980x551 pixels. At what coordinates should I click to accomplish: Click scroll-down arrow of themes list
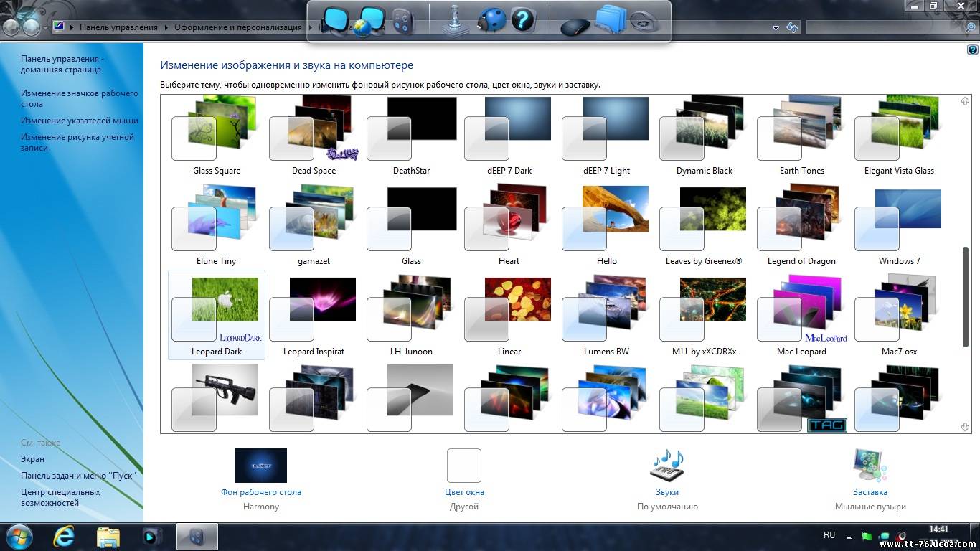(x=966, y=427)
